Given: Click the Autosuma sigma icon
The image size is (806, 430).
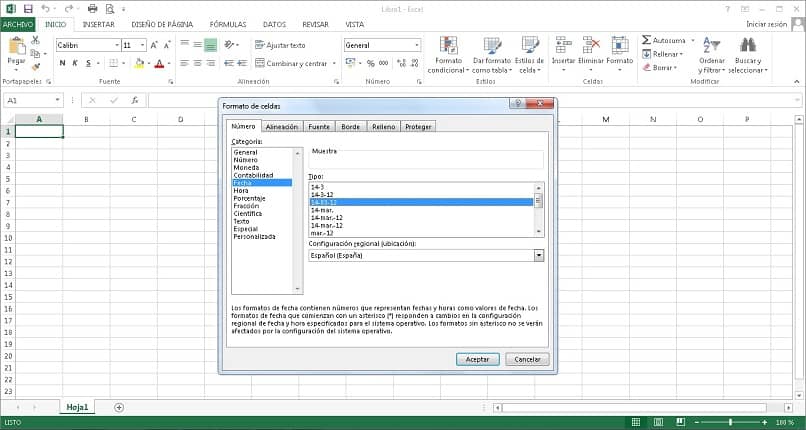Looking at the screenshot, I should (x=646, y=40).
